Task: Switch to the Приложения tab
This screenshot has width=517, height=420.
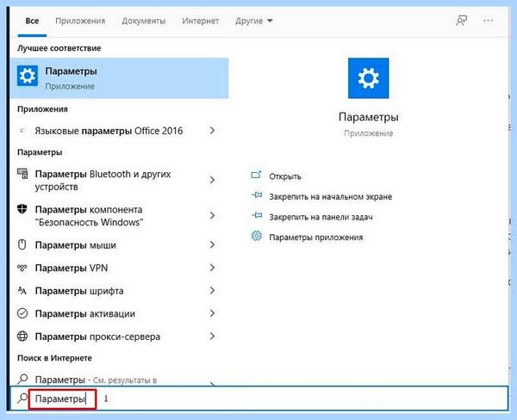Action: click(x=80, y=21)
